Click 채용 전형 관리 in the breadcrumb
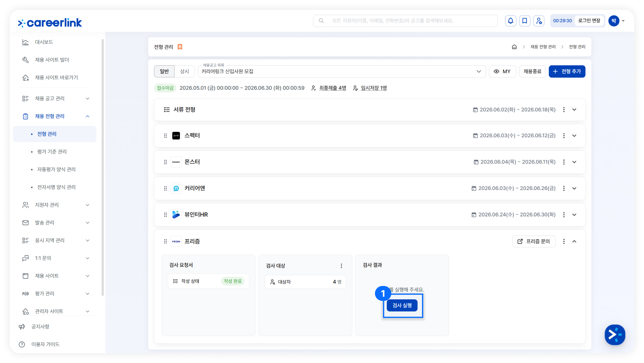Viewport: 644px width, 363px height. point(543,47)
